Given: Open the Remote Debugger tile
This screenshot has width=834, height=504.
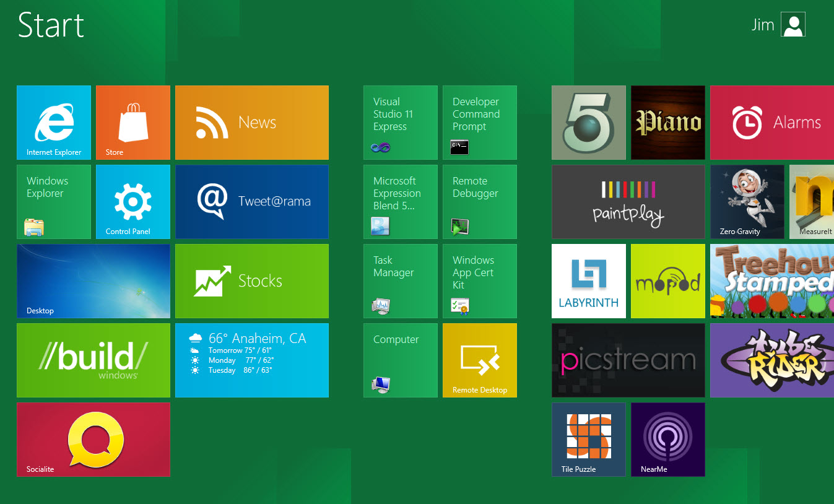Looking at the screenshot, I should (480, 202).
